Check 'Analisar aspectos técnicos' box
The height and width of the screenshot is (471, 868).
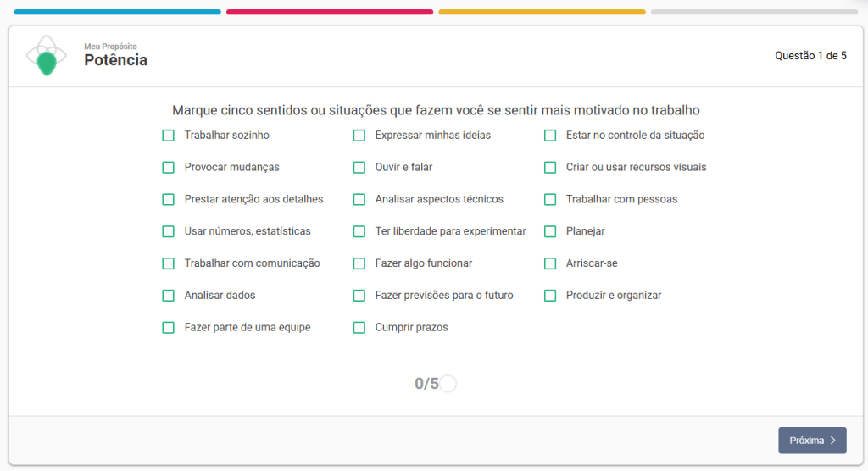point(359,200)
